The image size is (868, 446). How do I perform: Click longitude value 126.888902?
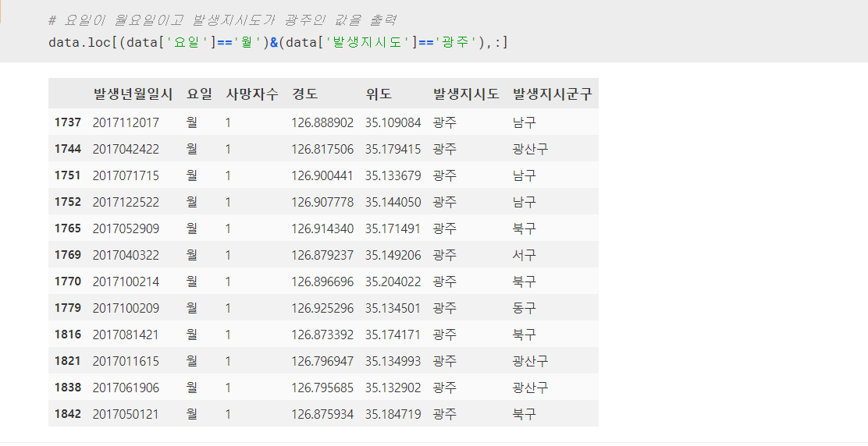pyautogui.click(x=322, y=122)
